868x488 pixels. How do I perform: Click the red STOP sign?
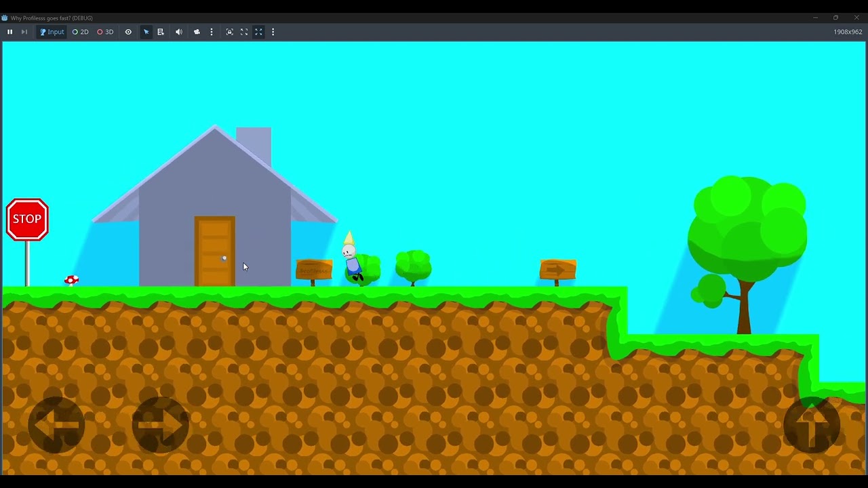(x=27, y=220)
